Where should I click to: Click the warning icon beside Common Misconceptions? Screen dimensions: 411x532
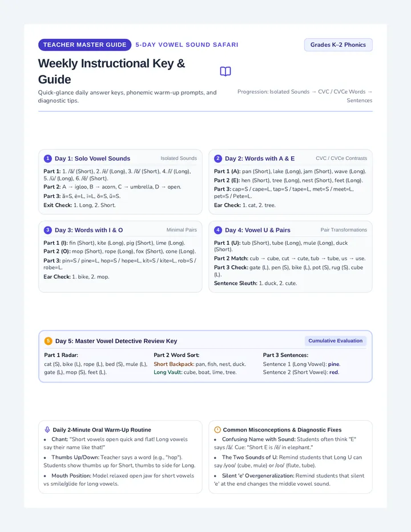coord(217,429)
